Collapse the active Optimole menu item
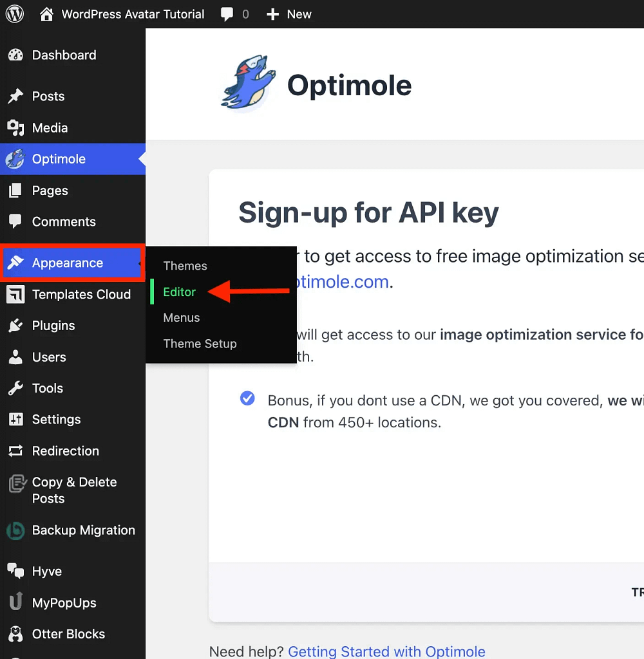This screenshot has height=659, width=644. 59,159
